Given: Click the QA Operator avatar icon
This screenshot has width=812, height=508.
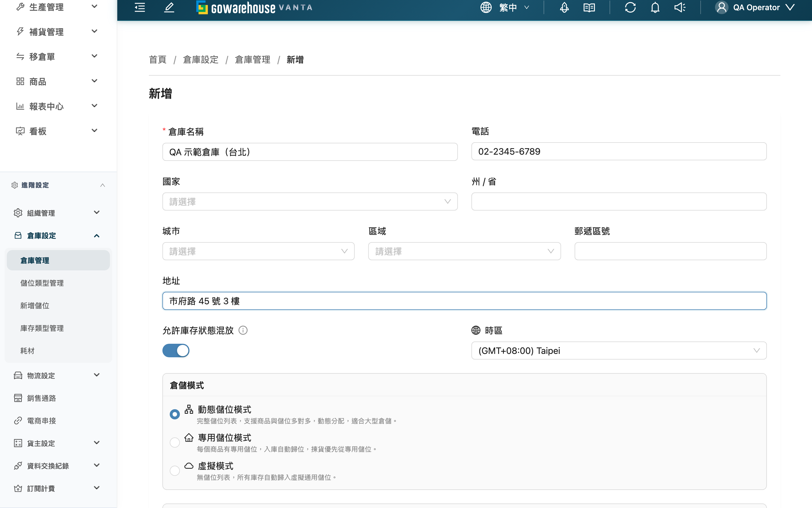Looking at the screenshot, I should pyautogui.click(x=721, y=7).
